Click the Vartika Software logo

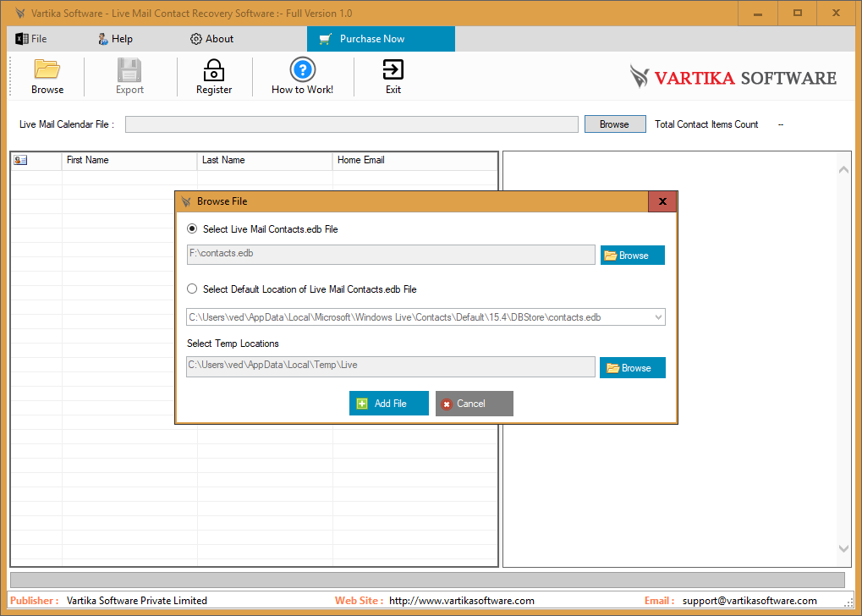tap(733, 77)
